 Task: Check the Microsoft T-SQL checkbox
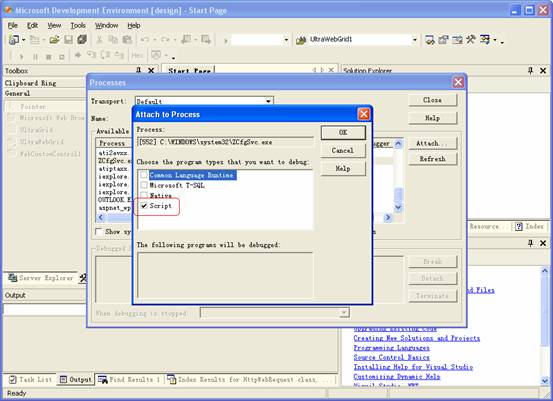click(x=144, y=185)
